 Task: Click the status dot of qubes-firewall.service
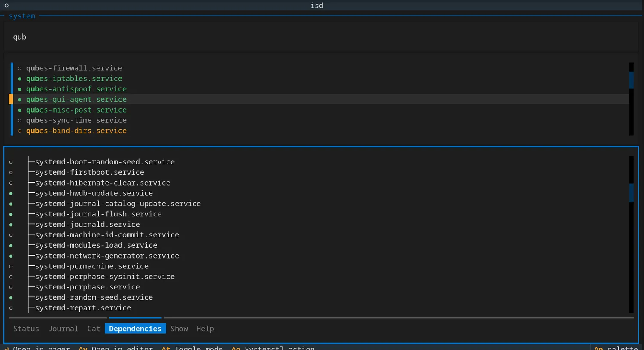click(20, 68)
